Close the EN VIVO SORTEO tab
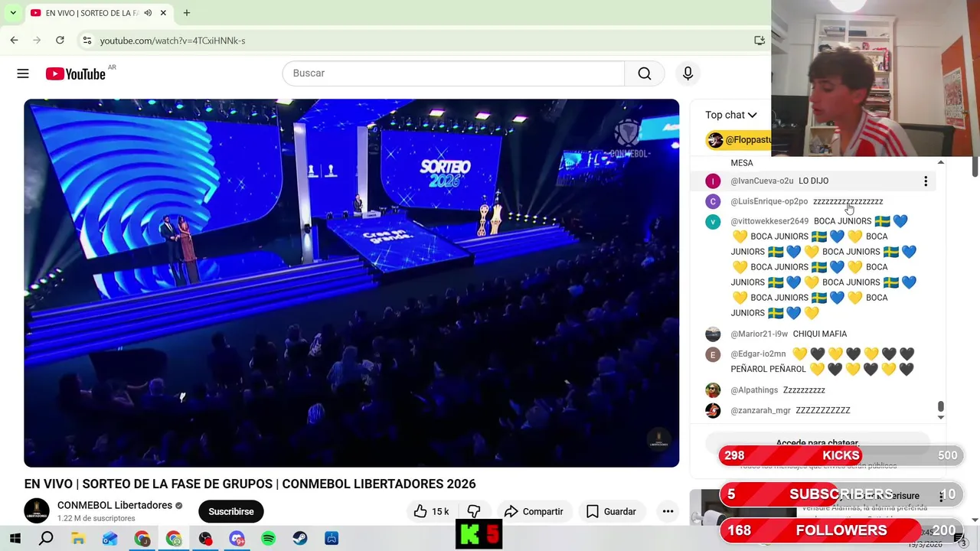The image size is (980, 551). pyautogui.click(x=163, y=13)
